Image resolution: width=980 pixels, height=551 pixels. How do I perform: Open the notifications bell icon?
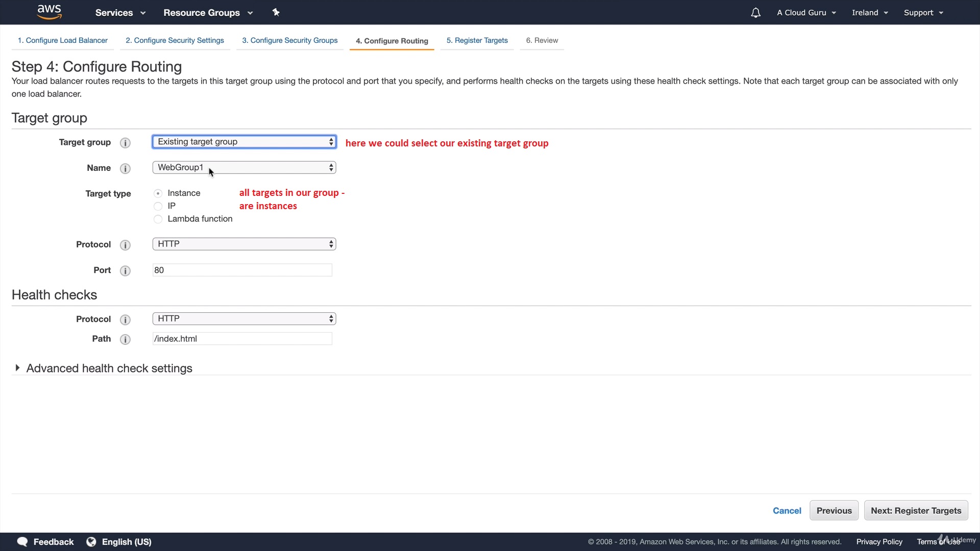pos(755,13)
